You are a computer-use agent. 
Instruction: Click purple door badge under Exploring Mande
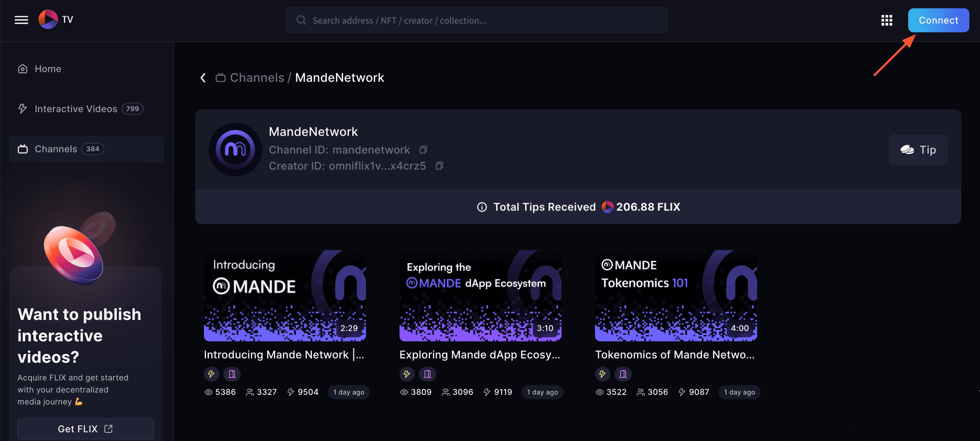[x=427, y=374]
